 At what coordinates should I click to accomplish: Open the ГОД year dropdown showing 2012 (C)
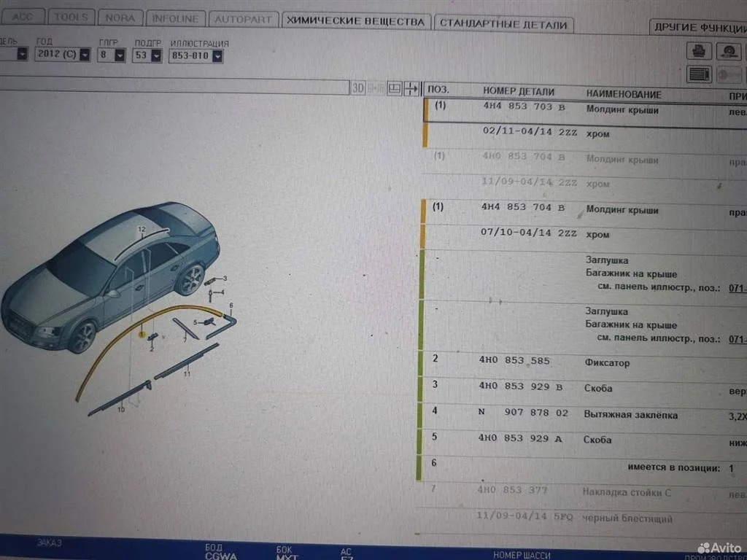[85, 55]
